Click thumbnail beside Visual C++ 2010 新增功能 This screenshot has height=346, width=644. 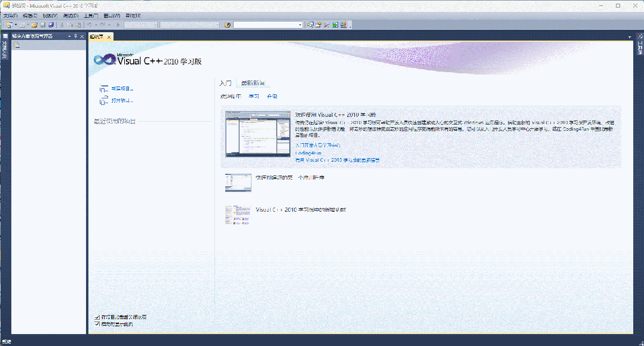click(238, 215)
